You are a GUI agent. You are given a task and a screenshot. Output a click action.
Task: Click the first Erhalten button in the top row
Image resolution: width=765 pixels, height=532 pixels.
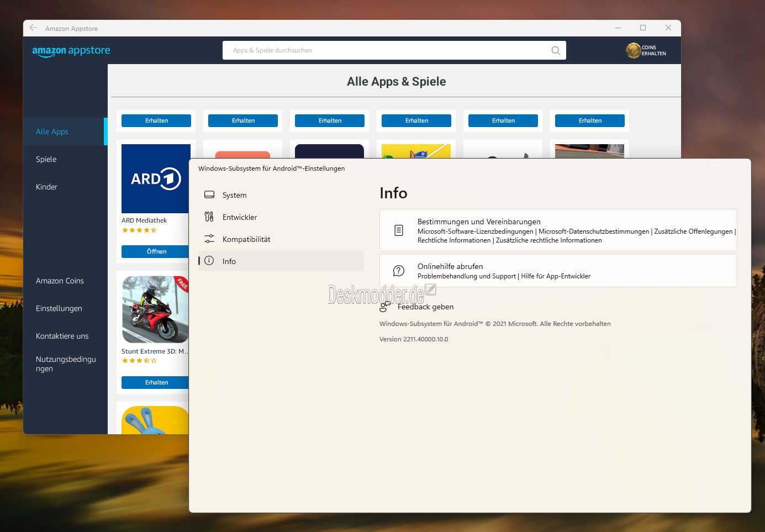tap(156, 120)
